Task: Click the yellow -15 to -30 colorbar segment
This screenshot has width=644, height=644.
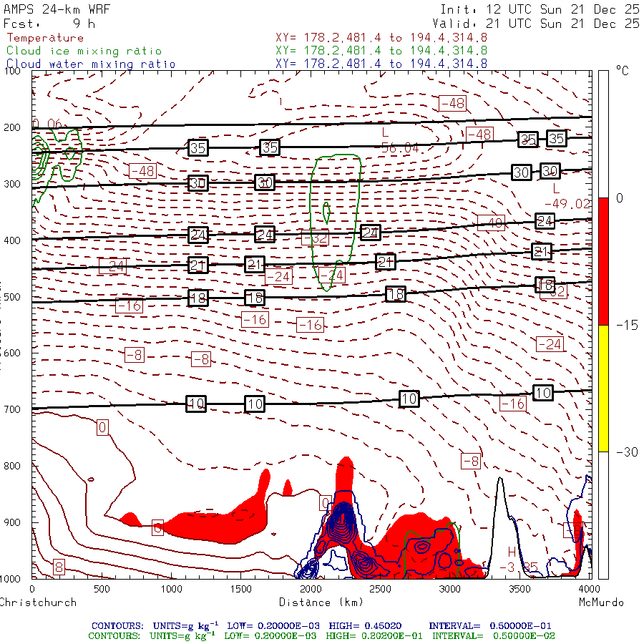Action: tap(603, 389)
